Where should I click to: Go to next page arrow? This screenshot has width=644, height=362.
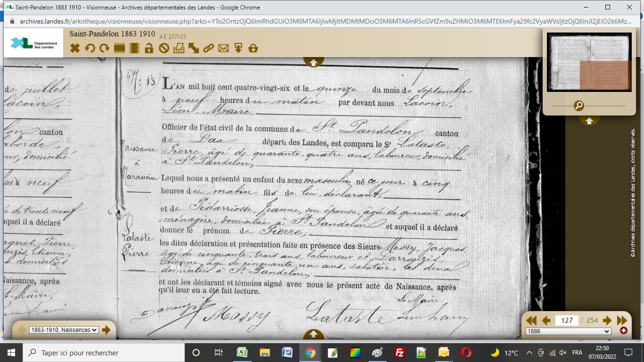(607, 321)
